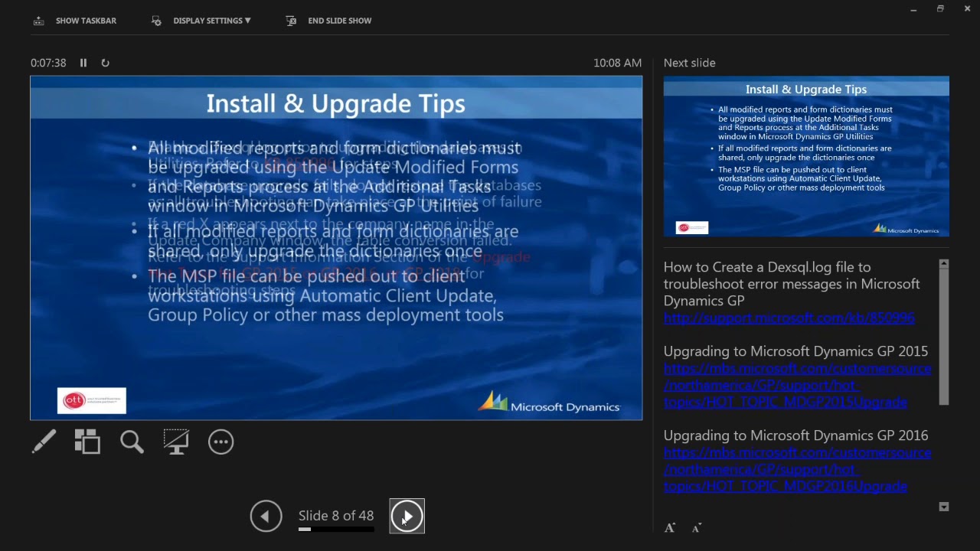980x551 pixels.
Task: Click the next slide preview thumbnail
Action: [x=806, y=156]
